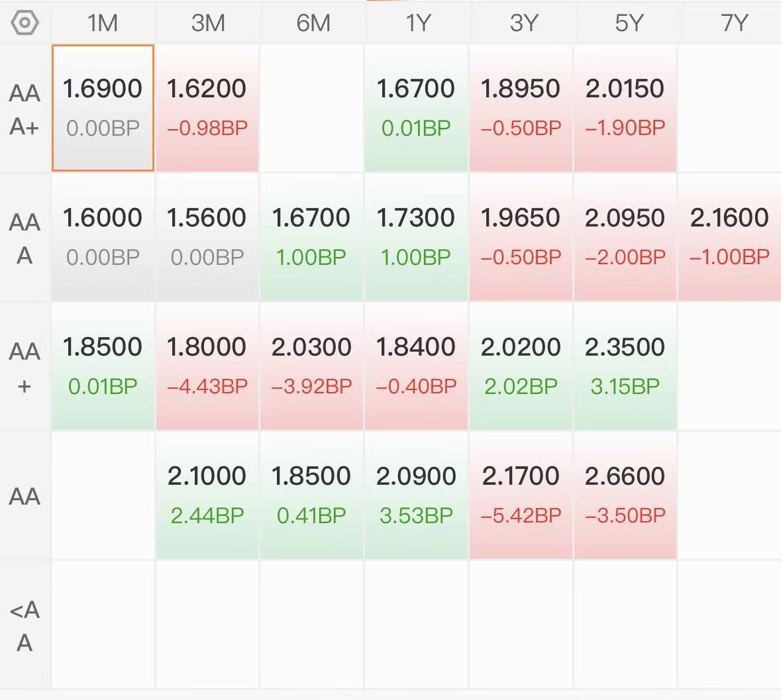Screen dimensions: 781x700
Task: Open the 2.1700 cell with -5.42BP
Action: [521, 495]
